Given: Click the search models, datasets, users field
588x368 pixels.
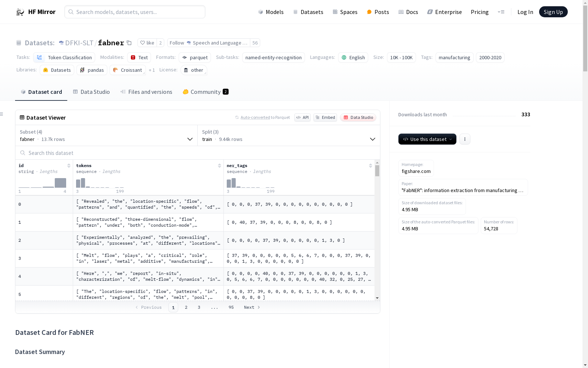Looking at the screenshot, I should click(x=135, y=12).
